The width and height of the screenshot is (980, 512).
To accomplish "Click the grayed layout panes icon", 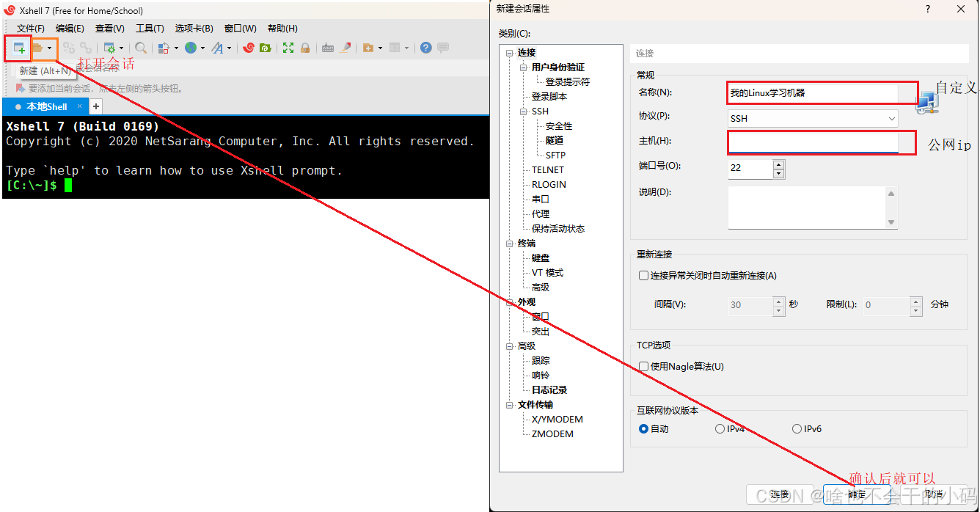I will point(395,48).
